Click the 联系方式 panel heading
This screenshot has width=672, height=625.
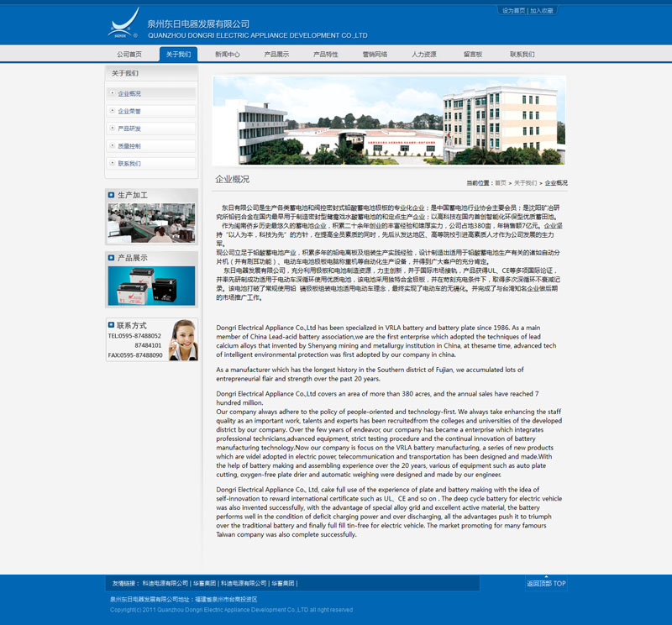[132, 325]
